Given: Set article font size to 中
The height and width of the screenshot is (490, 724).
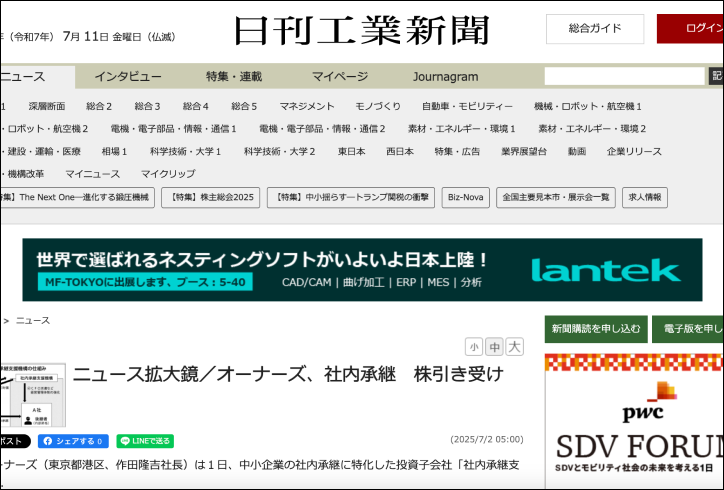Looking at the screenshot, I should tap(494, 347).
